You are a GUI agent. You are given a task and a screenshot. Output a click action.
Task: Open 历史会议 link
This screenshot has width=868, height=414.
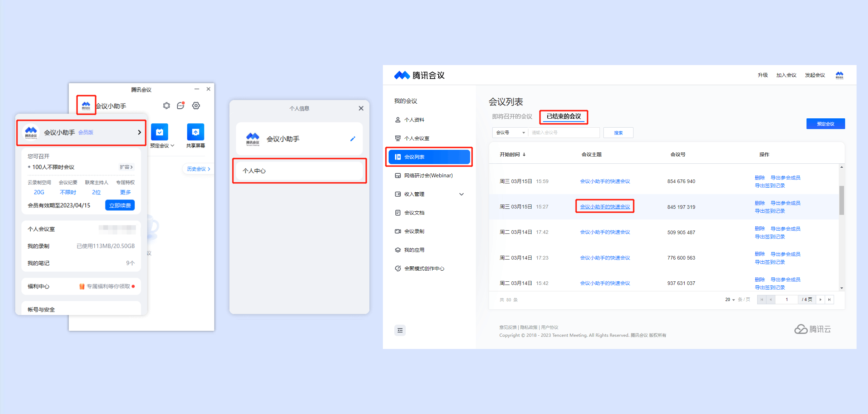198,169
